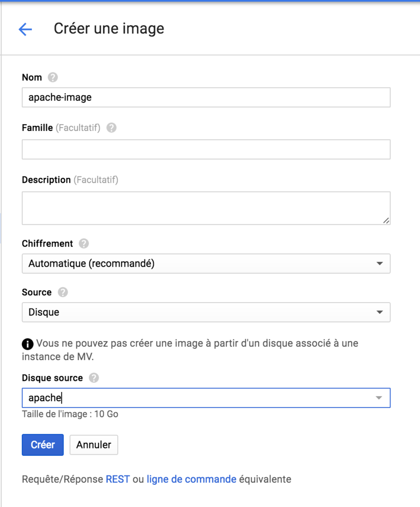420x507 pixels.
Task: Click the Créer une image page heading
Action: (109, 29)
